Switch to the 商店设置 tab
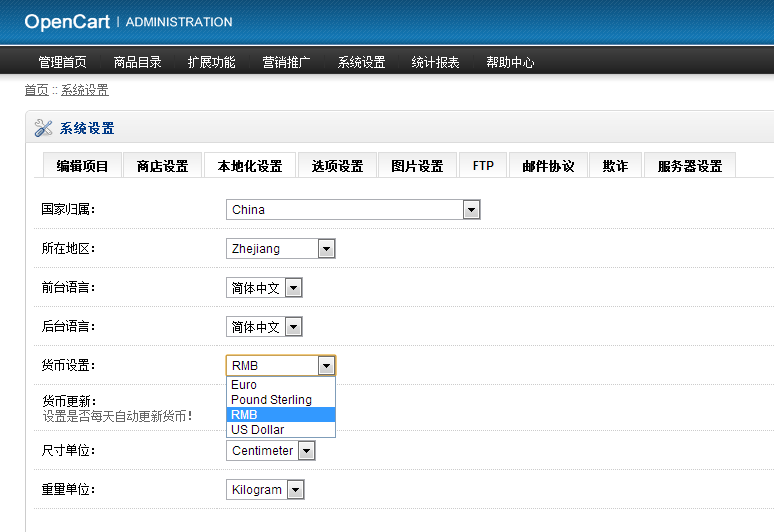774x532 pixels. pyautogui.click(x=162, y=166)
